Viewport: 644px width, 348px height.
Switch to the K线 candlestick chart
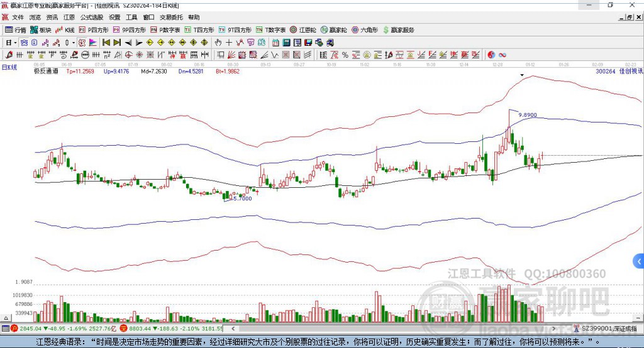[65, 30]
